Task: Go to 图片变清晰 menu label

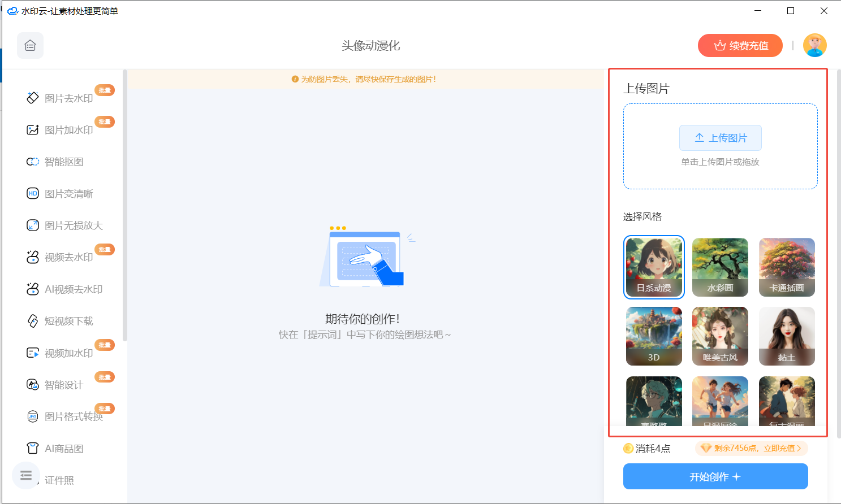Action: click(x=68, y=194)
